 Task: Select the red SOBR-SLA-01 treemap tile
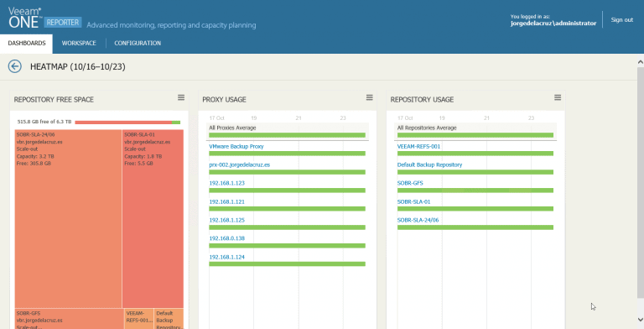click(153, 219)
